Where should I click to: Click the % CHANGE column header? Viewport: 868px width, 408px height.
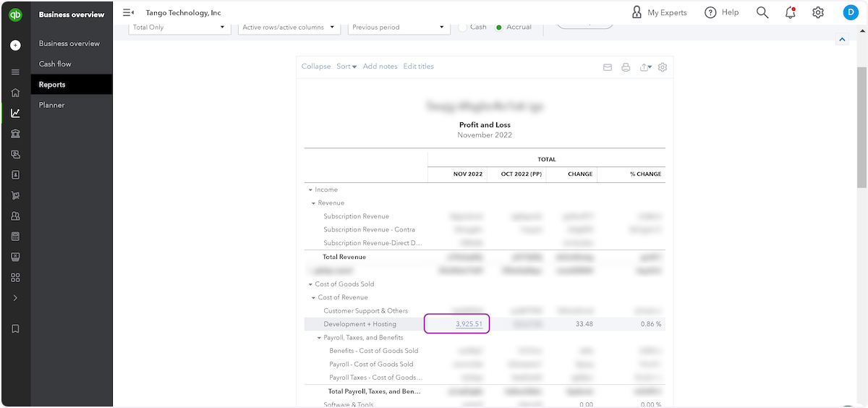[646, 174]
